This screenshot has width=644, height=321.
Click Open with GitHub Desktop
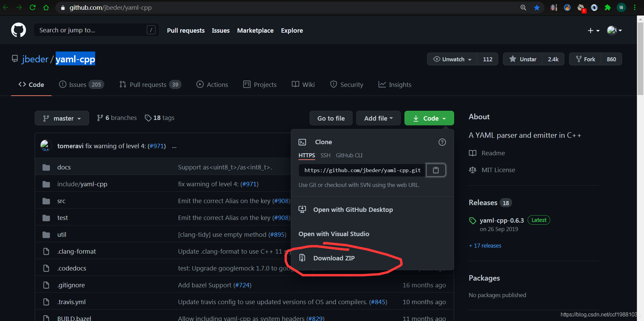coord(353,210)
